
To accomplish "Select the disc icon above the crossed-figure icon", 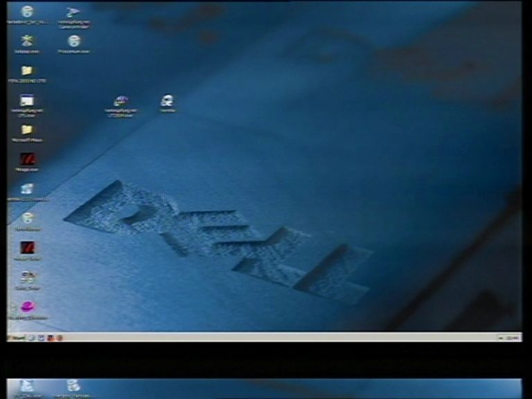I will click(x=27, y=12).
